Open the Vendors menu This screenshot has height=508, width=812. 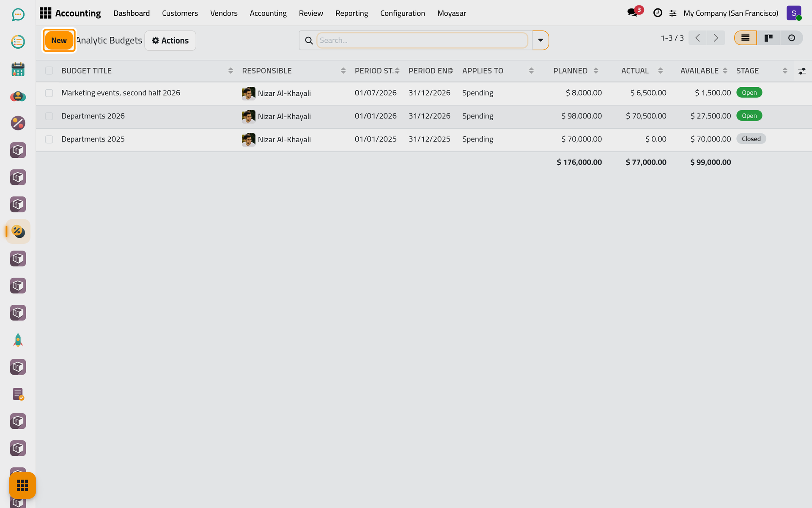pyautogui.click(x=224, y=13)
